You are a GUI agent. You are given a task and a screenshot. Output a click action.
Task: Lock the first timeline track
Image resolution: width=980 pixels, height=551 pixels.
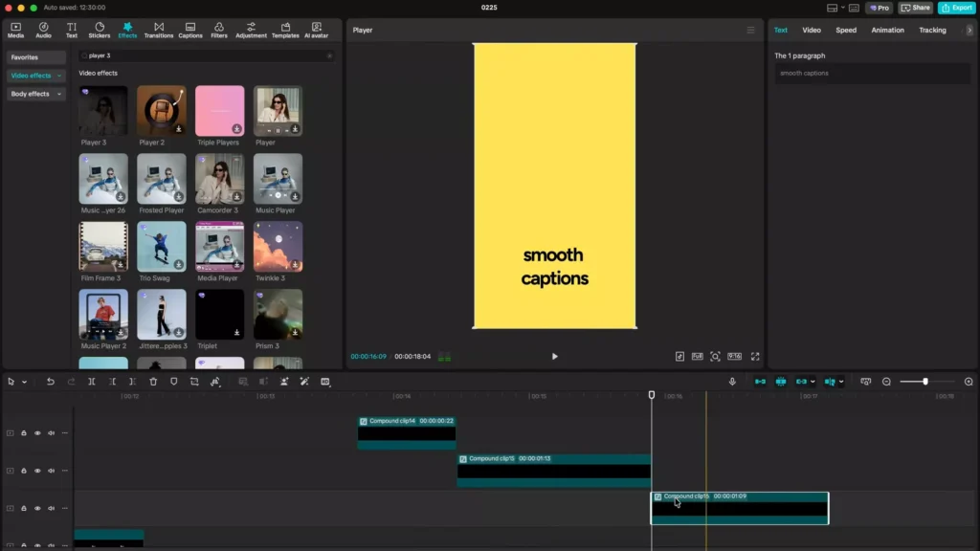(x=24, y=434)
